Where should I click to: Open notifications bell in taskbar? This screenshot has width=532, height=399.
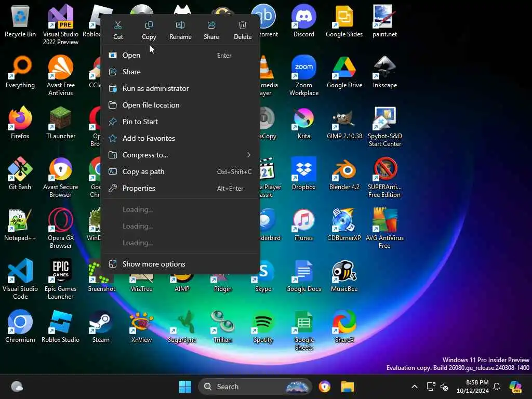[497, 387]
